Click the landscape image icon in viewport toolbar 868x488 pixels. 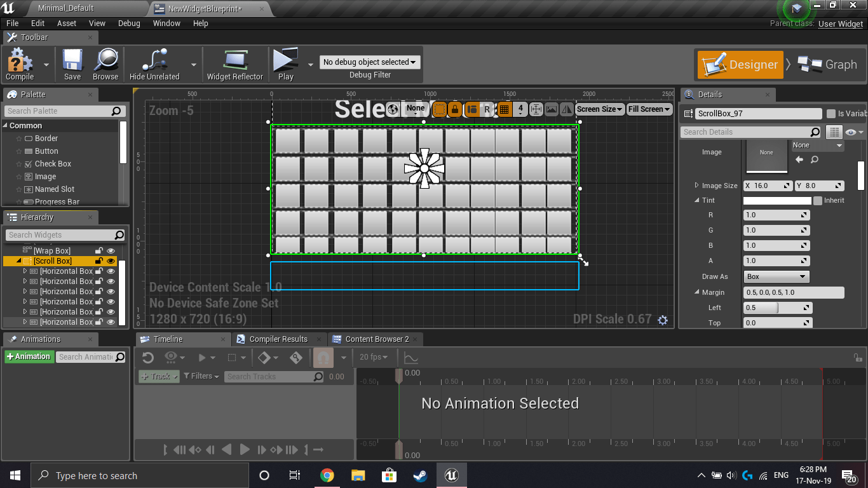coord(552,109)
